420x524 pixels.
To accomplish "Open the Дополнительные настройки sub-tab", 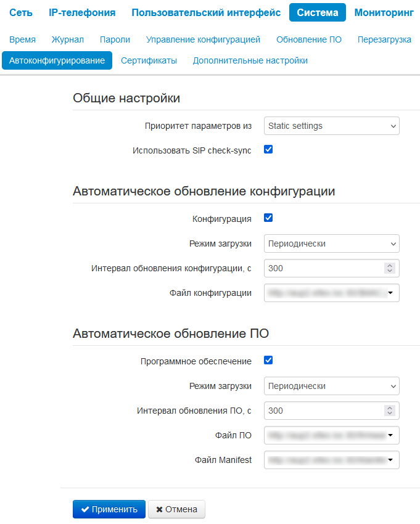I will tap(250, 60).
